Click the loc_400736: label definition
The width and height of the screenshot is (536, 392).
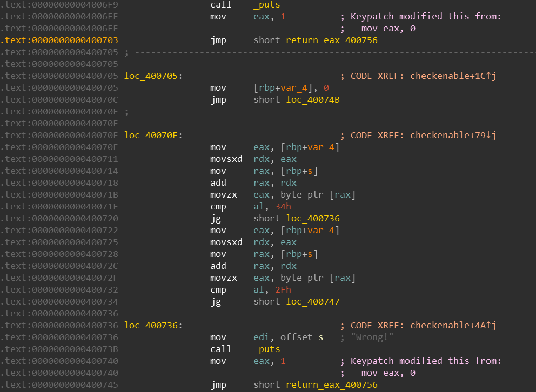(x=153, y=326)
